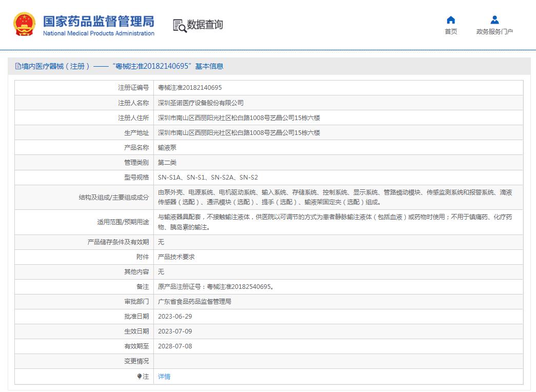The width and height of the screenshot is (536, 392).
Task: Click National Medical Products Administration text
Action: point(98,33)
